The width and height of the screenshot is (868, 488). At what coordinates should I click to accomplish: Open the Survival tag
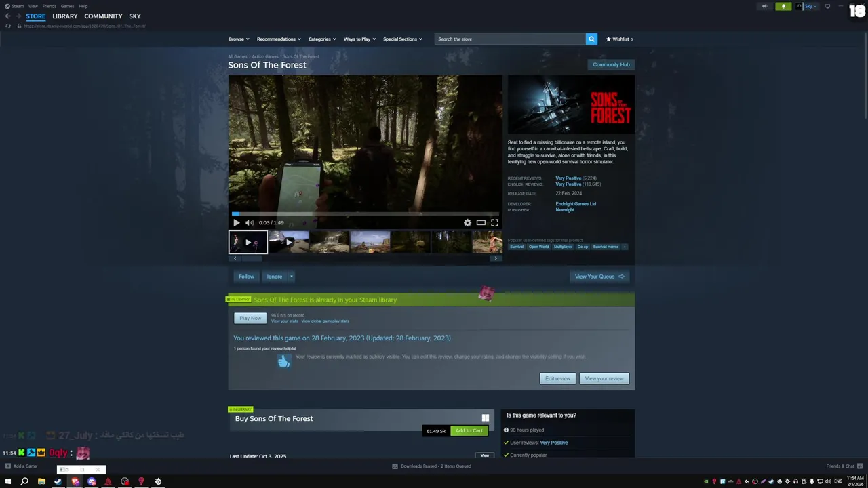click(x=517, y=247)
